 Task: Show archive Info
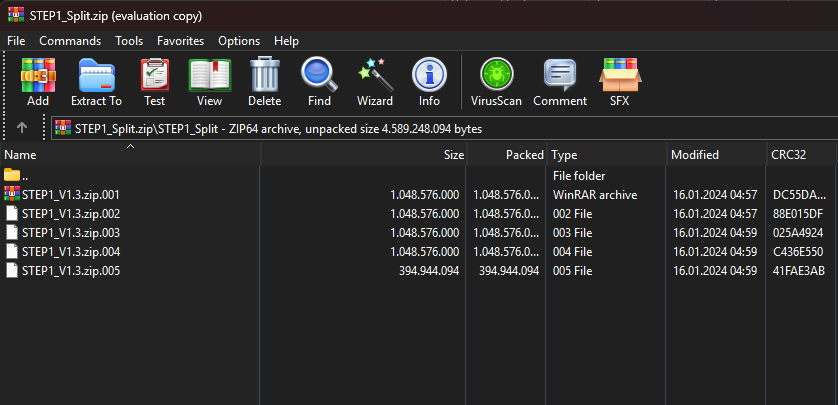[x=429, y=81]
